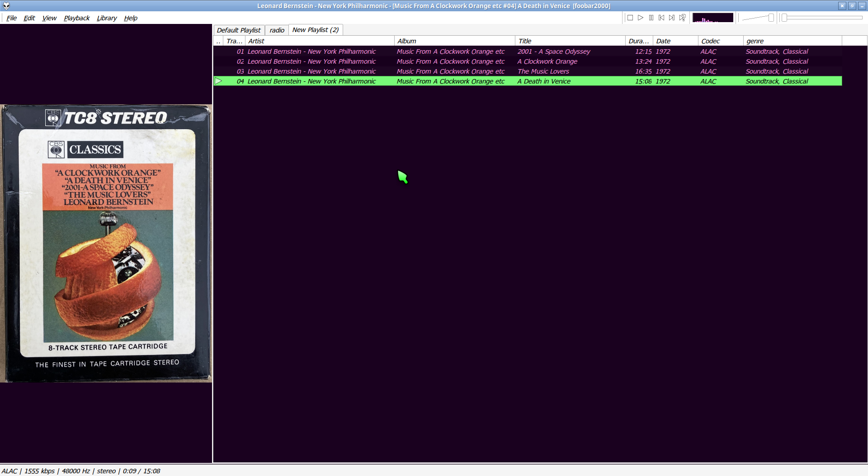Skip to the previous track
The image size is (868, 476).
point(661,18)
